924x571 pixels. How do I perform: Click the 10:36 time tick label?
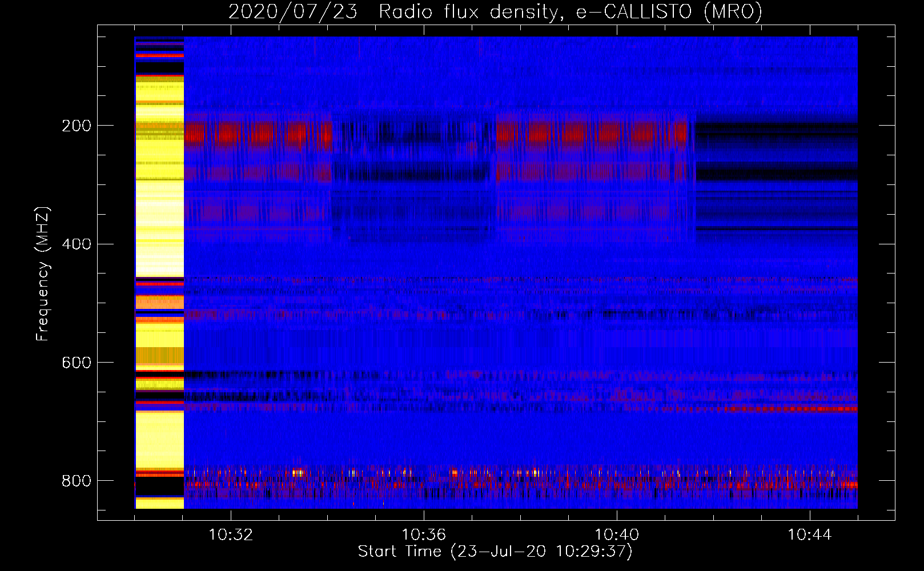pos(424,535)
